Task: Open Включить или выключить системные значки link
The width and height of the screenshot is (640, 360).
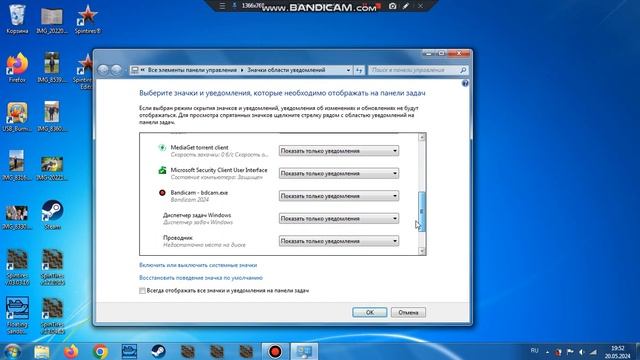Action: [x=198, y=265]
